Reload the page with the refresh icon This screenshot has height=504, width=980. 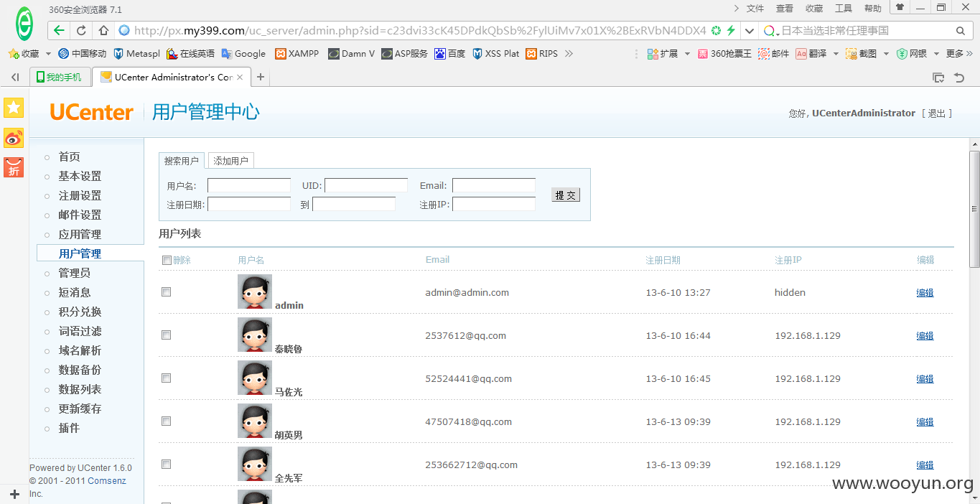pos(81,31)
